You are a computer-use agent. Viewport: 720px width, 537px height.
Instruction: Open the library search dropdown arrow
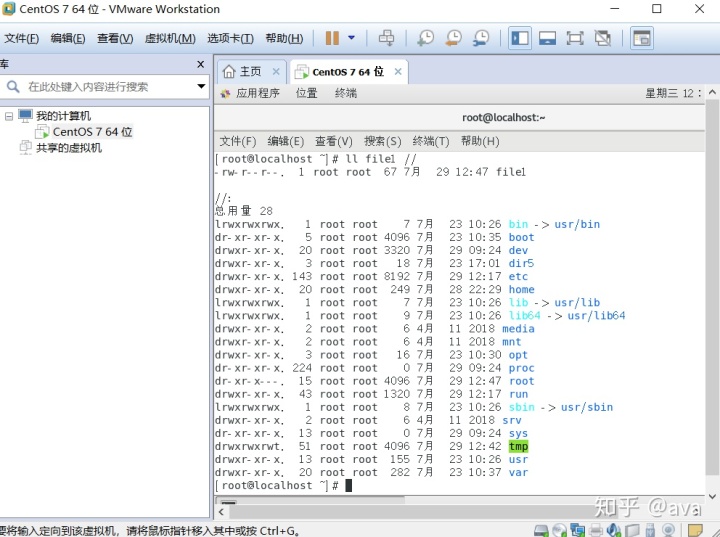[201, 86]
